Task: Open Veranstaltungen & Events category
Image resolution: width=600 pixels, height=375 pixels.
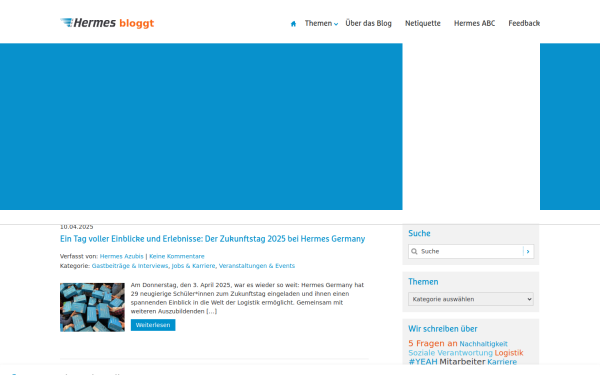Action: [x=257, y=266]
